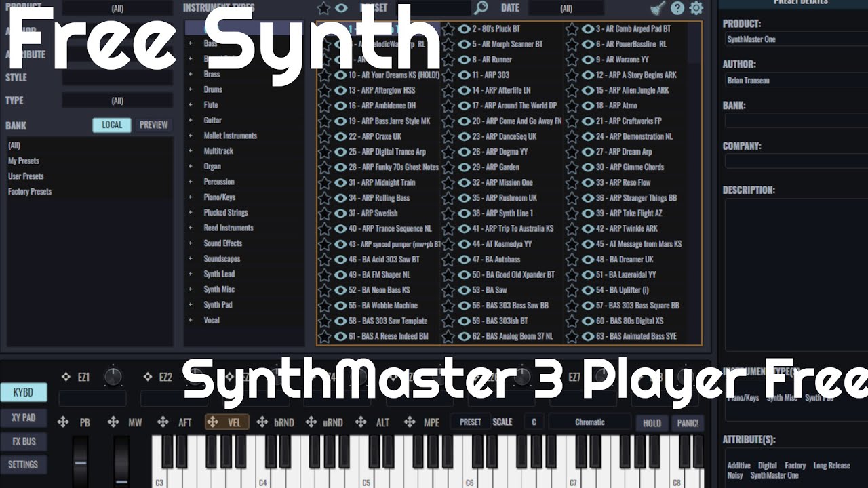Switch to the KYBD tab
Image resolution: width=868 pixels, height=488 pixels.
pos(23,392)
